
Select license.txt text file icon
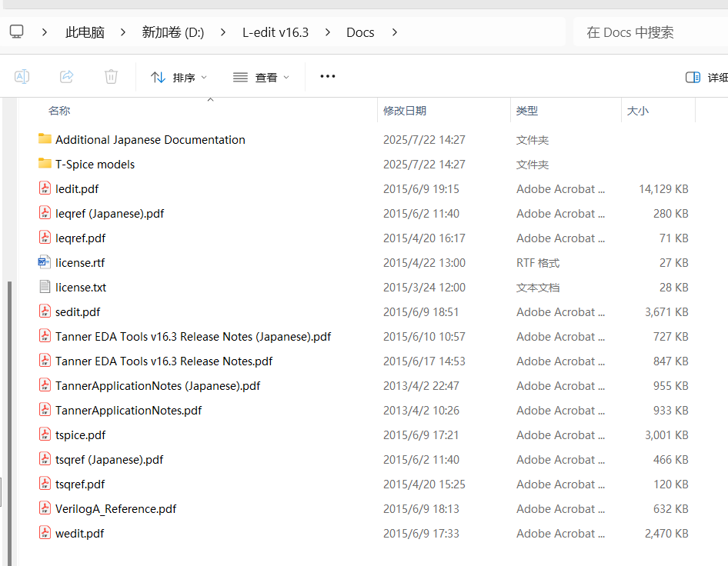click(x=45, y=287)
